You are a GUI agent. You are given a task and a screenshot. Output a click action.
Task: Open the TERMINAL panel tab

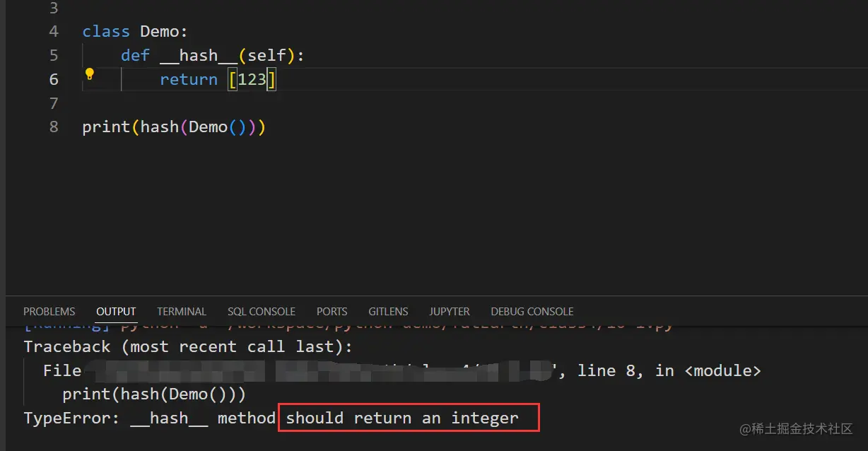[182, 311]
